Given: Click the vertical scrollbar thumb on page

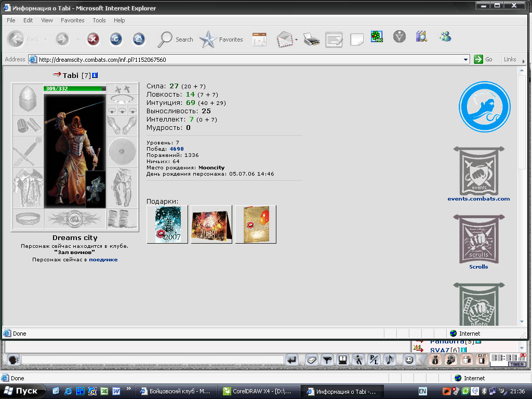Looking at the screenshot, I should pos(522,122).
